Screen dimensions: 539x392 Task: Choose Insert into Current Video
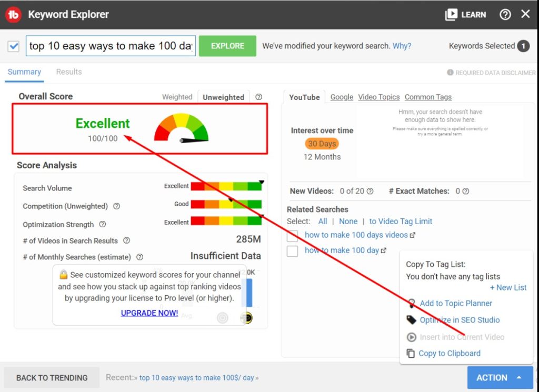click(456, 337)
